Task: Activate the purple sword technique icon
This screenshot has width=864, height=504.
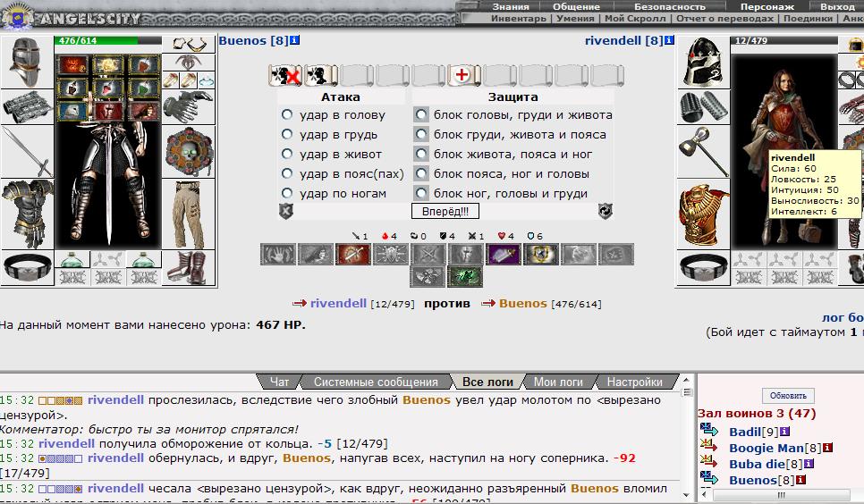Action: [503, 255]
